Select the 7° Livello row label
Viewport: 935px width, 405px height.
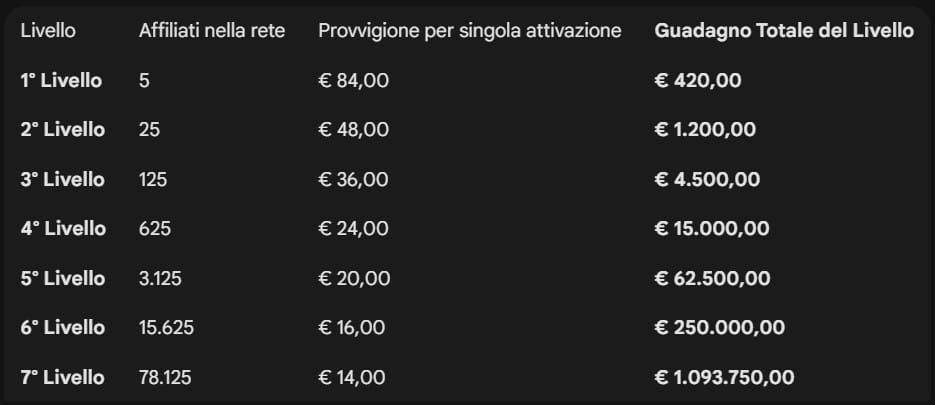62,377
